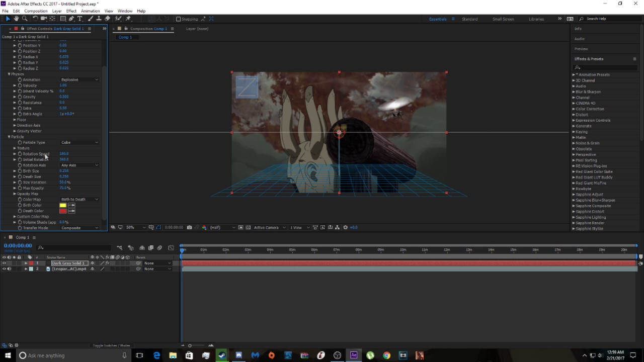Image resolution: width=644 pixels, height=362 pixels.
Task: Toggle the Velocity property stopwatch
Action: 20,85
